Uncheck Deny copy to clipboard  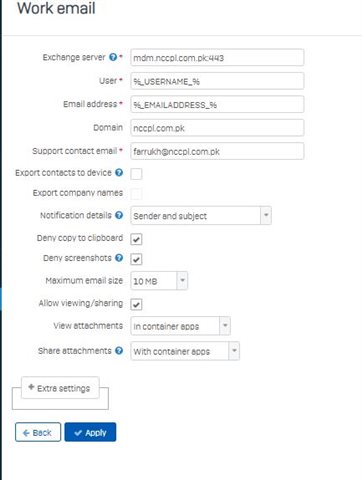(136, 239)
